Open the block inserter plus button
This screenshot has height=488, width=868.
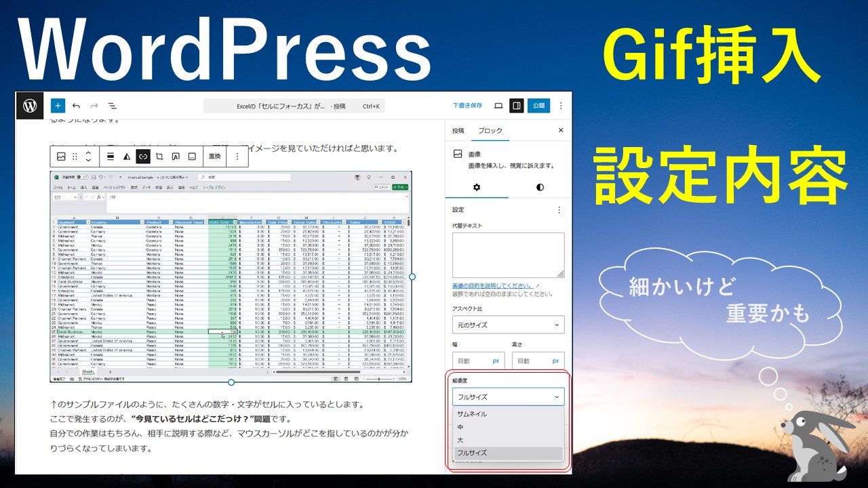[x=58, y=106]
